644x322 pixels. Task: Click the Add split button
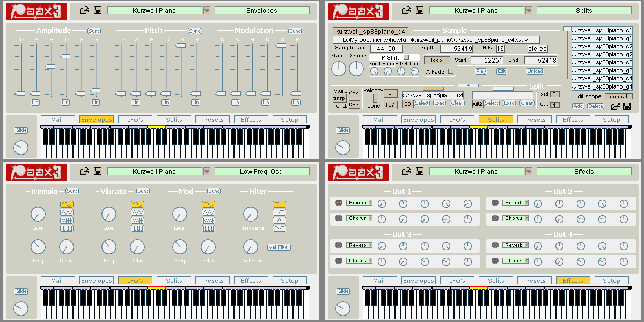tap(578, 106)
